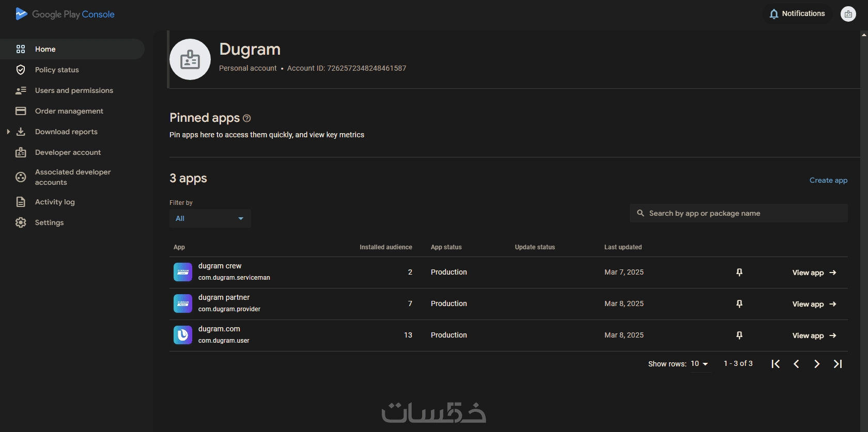
Task: Click the Activity log document icon
Action: 21,202
